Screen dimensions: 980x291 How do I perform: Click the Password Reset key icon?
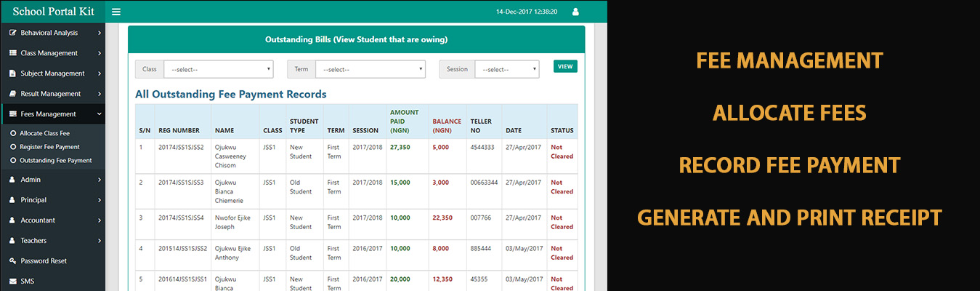(13, 261)
